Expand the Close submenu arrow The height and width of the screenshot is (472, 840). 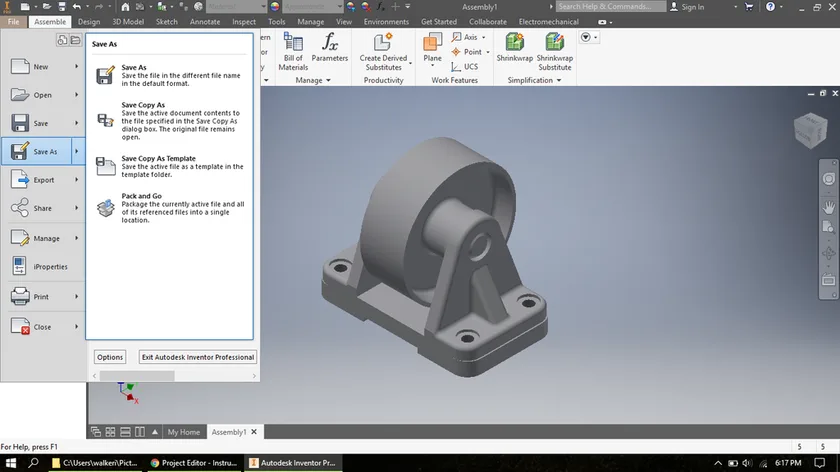(77, 327)
